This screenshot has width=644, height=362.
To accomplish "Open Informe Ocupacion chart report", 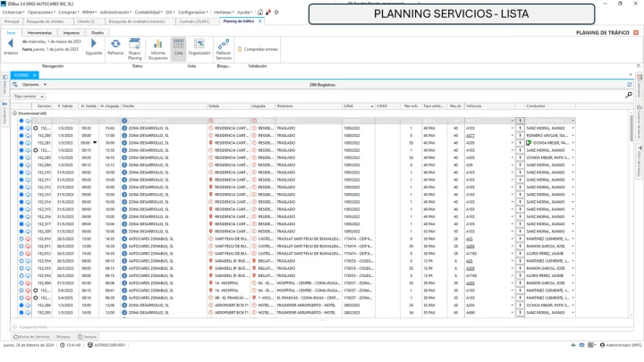I will pyautogui.click(x=157, y=46).
